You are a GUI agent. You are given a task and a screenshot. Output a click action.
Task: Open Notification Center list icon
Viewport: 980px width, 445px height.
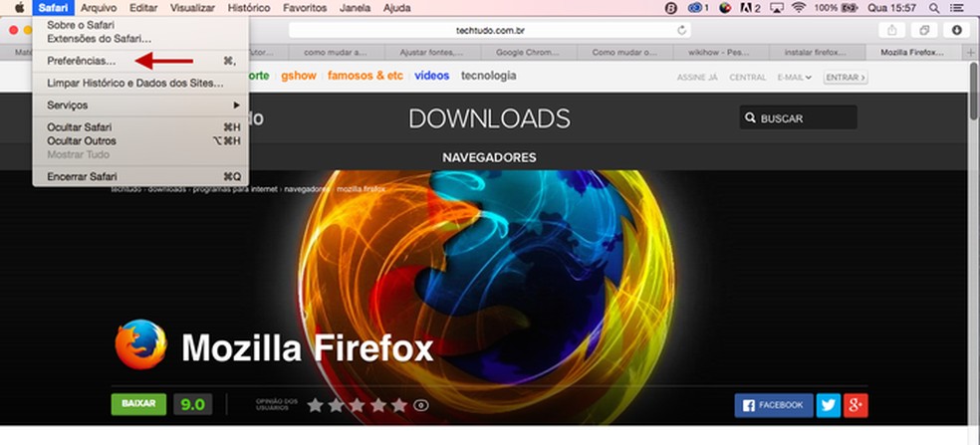pyautogui.click(x=957, y=8)
